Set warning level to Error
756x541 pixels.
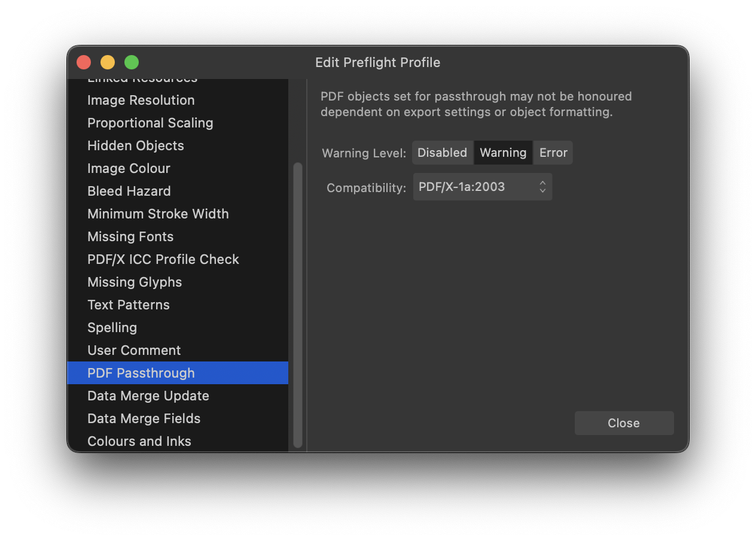click(553, 153)
